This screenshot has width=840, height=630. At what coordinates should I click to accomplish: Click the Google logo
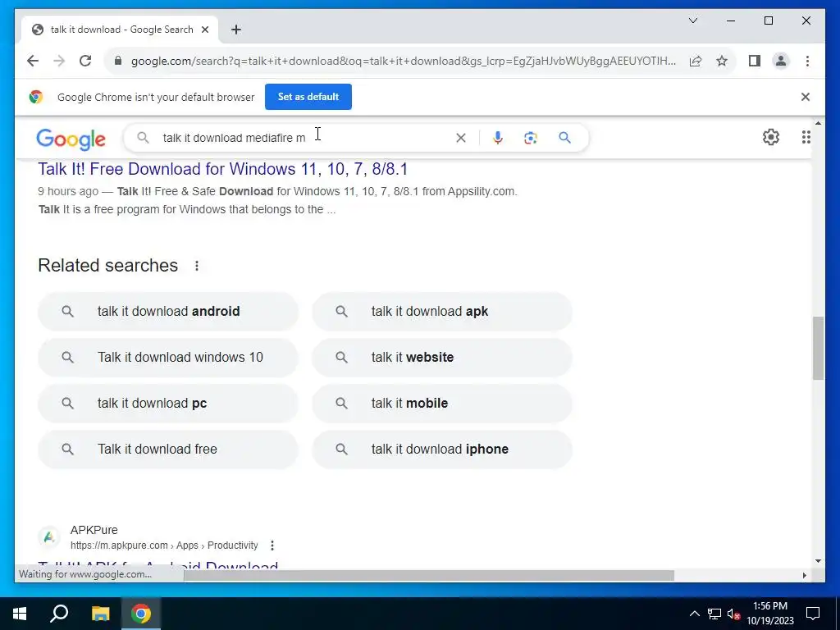coord(71,138)
